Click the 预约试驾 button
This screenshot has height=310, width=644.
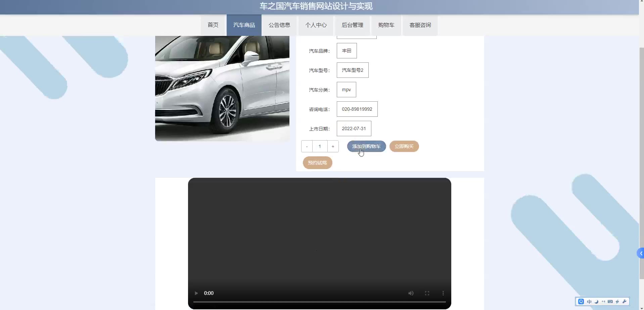(317, 163)
